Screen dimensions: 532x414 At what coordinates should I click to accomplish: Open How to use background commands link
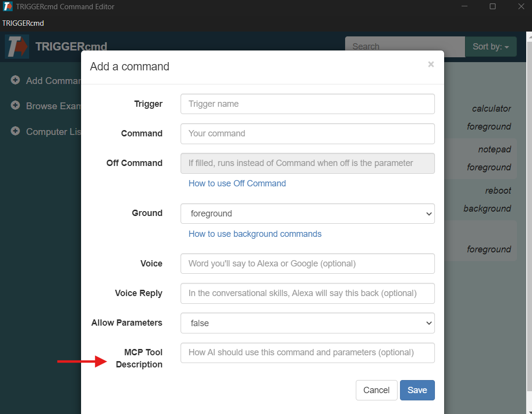tap(255, 234)
